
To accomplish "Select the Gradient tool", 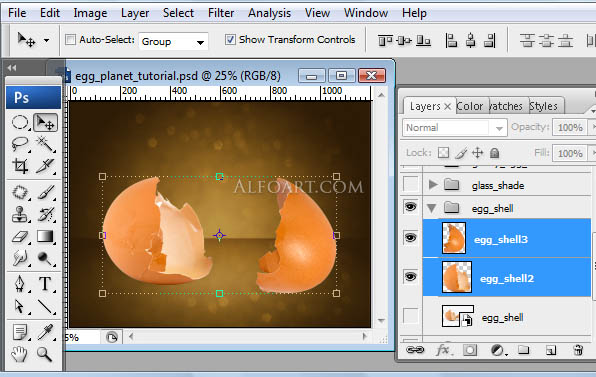I will (45, 236).
